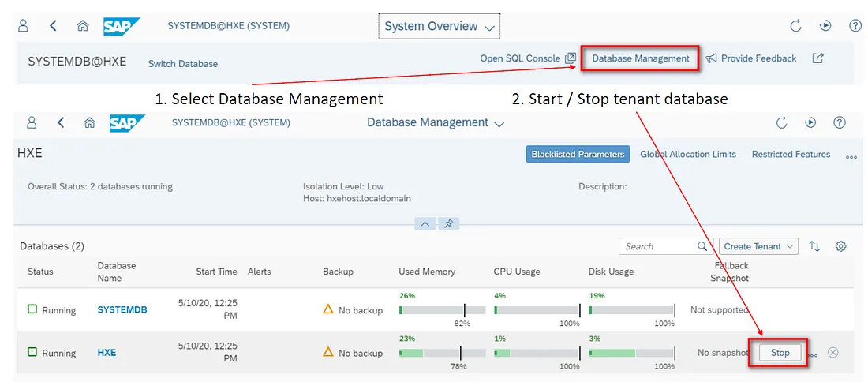
Task: Click HXE Used Memory bar
Action: tap(443, 353)
